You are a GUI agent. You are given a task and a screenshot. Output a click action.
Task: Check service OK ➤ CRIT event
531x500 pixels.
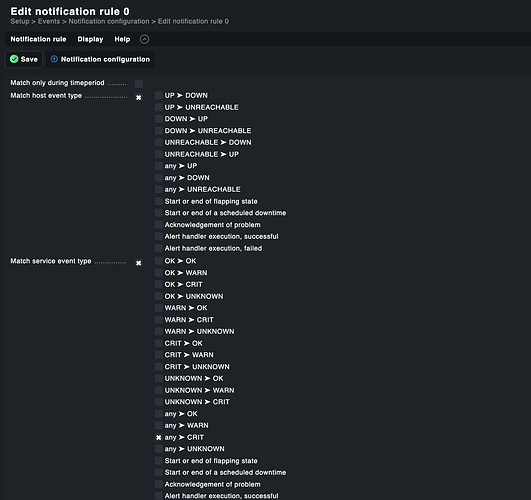tap(158, 284)
